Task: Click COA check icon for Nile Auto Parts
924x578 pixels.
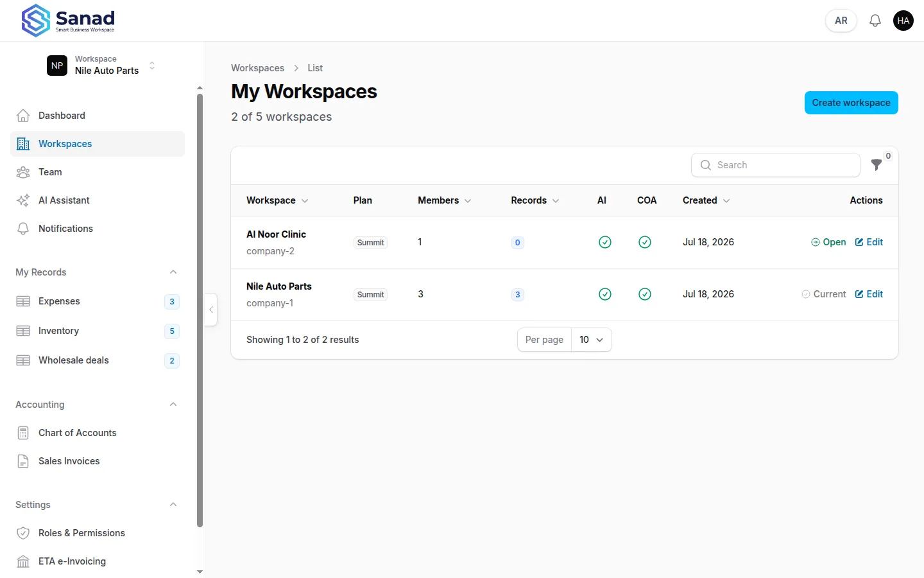Action: point(645,294)
